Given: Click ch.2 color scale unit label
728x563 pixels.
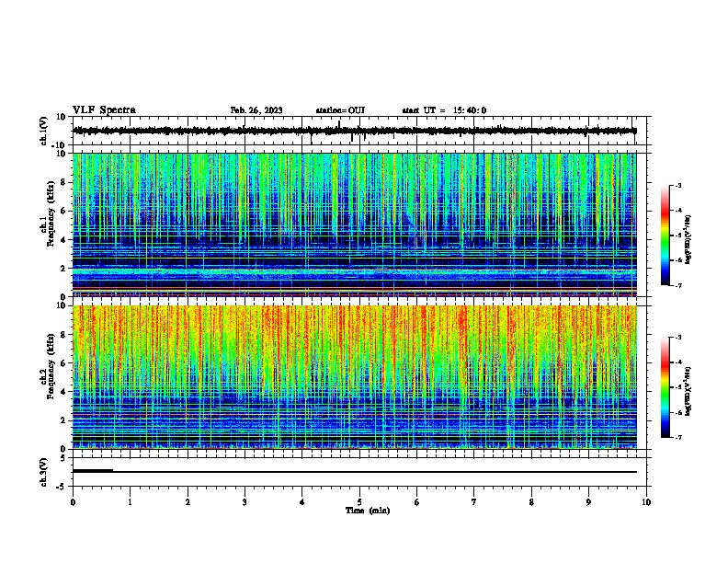Looking at the screenshot, I should coord(688,391).
